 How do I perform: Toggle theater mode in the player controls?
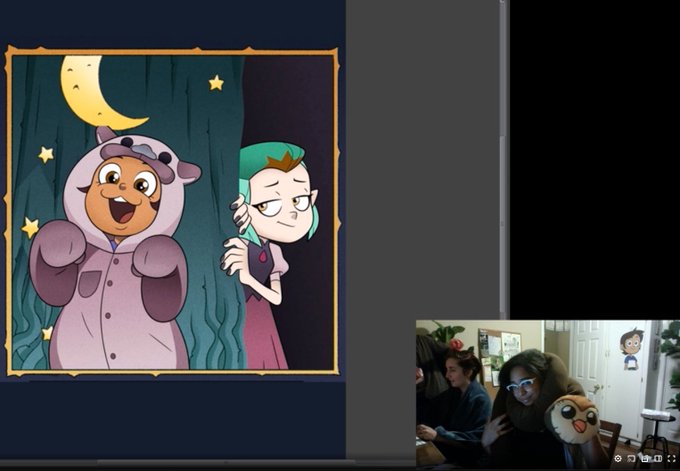click(658, 458)
